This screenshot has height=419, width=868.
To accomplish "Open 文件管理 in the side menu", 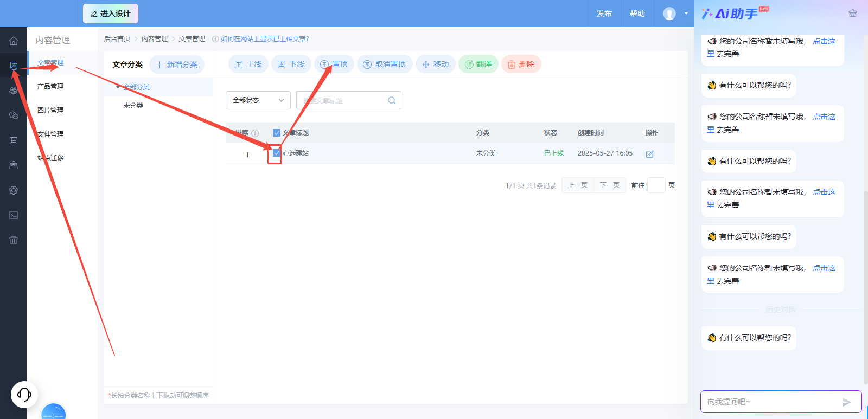I will click(50, 134).
